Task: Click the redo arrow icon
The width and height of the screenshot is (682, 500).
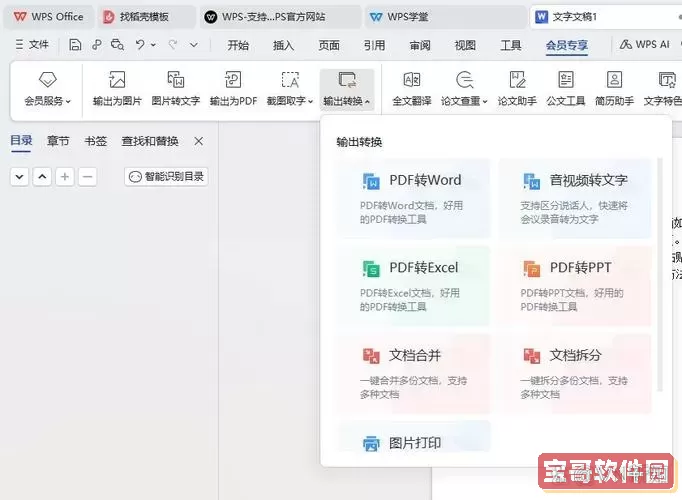Action: [x=173, y=45]
